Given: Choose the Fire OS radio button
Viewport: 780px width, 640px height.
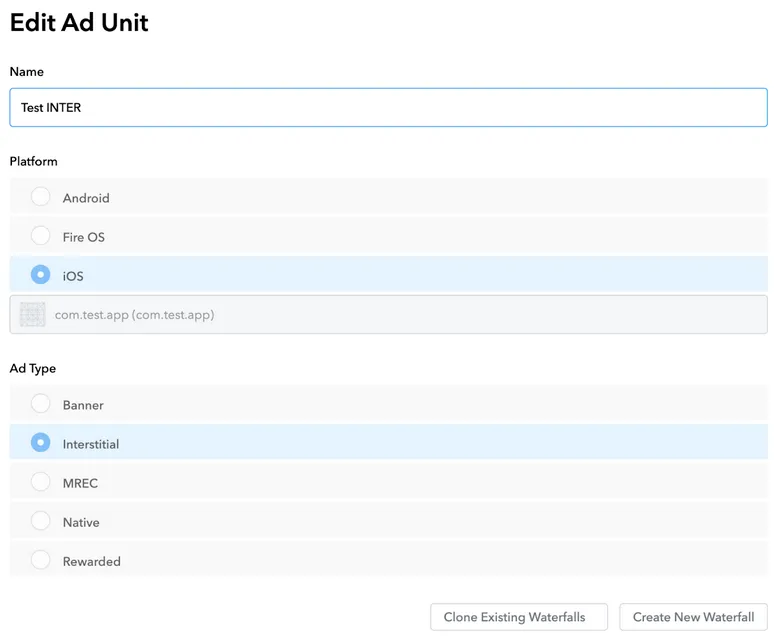Looking at the screenshot, I should click(x=40, y=236).
